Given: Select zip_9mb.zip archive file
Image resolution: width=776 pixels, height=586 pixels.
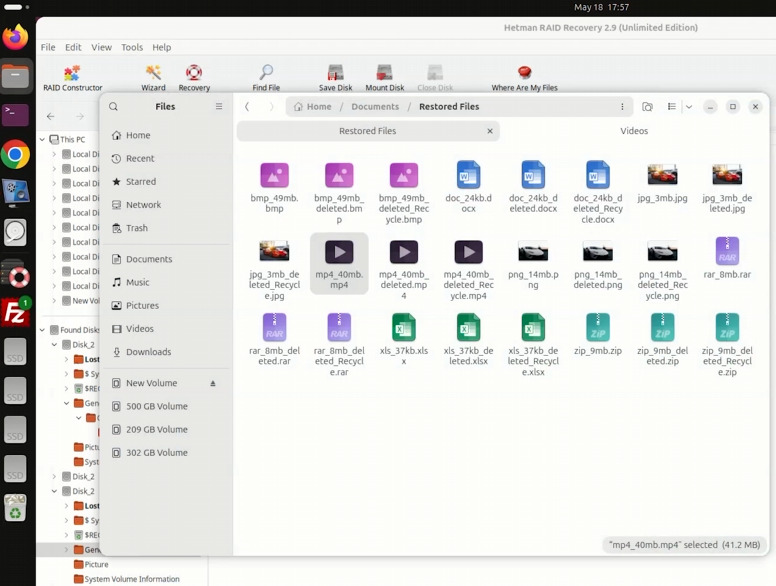Looking at the screenshot, I should pos(598,335).
